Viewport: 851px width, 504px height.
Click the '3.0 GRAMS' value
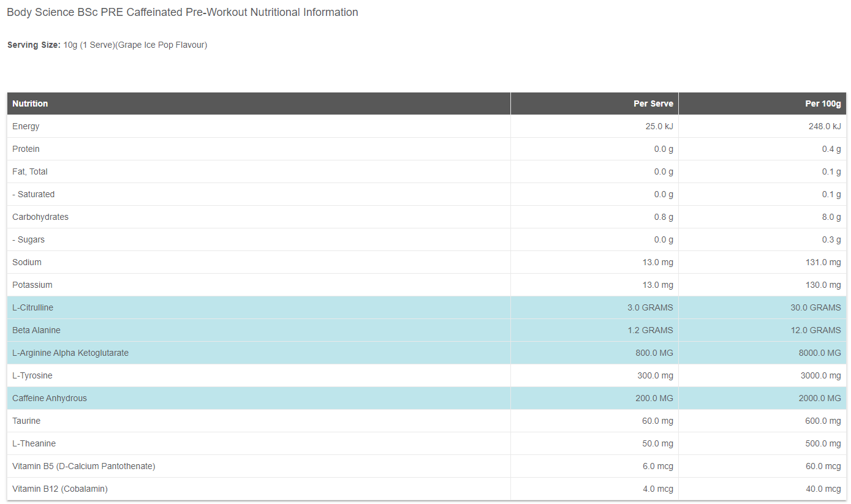click(650, 307)
